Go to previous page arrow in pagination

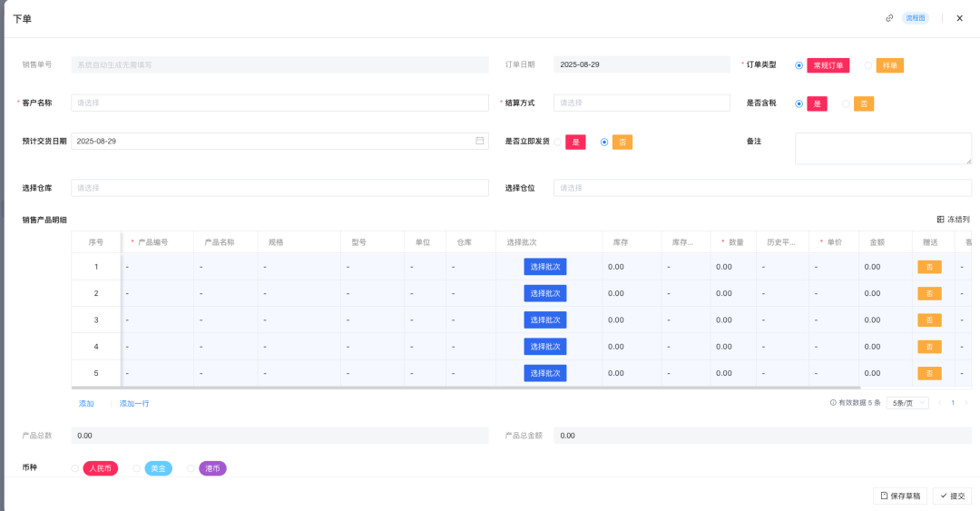[x=939, y=403]
